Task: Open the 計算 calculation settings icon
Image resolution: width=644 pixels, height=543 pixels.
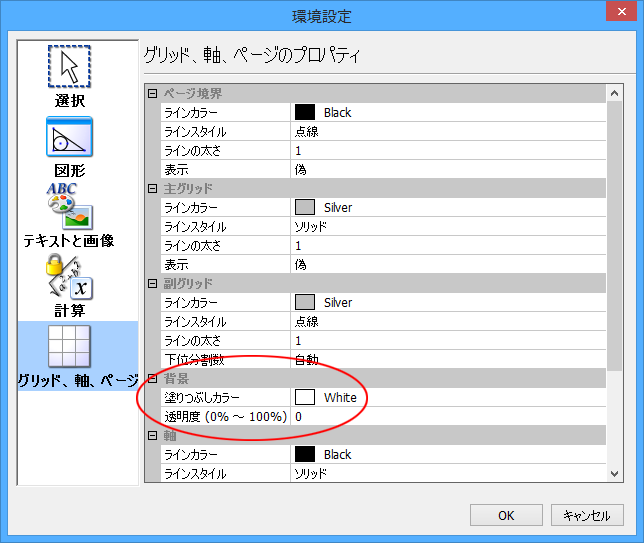Action: 69,278
